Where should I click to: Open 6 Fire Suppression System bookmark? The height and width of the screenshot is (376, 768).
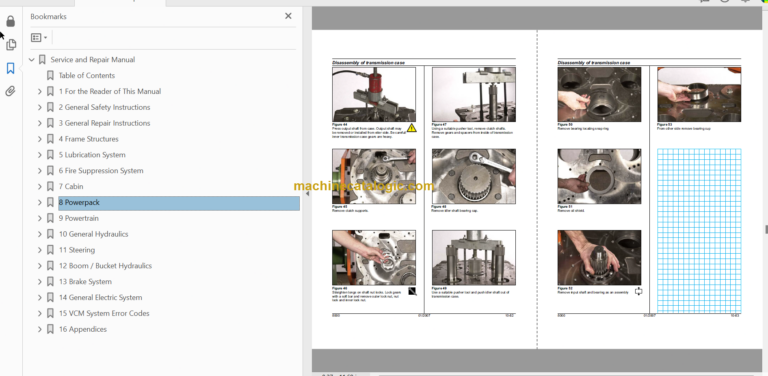[x=101, y=170]
